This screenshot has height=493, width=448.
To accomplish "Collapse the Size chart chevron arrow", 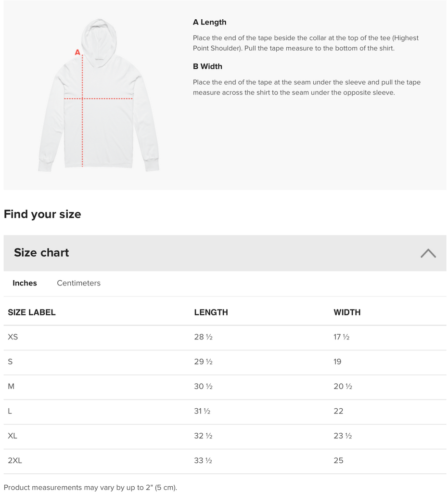I will (x=428, y=253).
